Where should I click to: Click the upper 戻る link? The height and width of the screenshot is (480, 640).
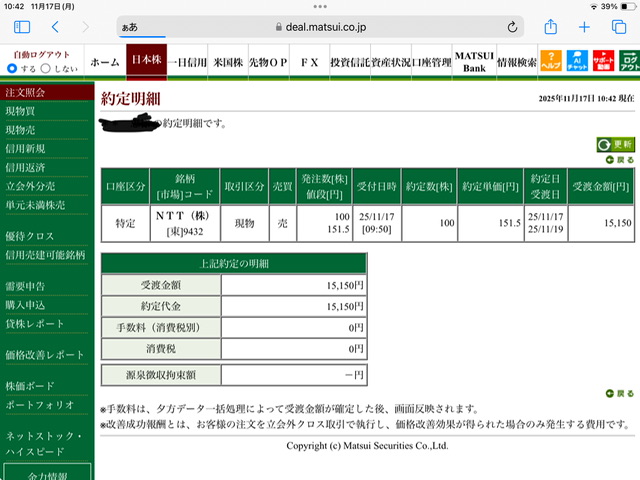pyautogui.click(x=620, y=160)
